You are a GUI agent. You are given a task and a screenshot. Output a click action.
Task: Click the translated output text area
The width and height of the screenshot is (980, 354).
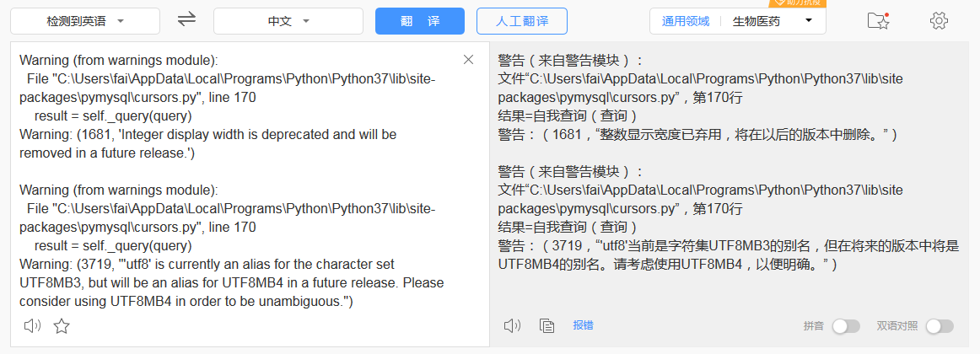coord(734,181)
